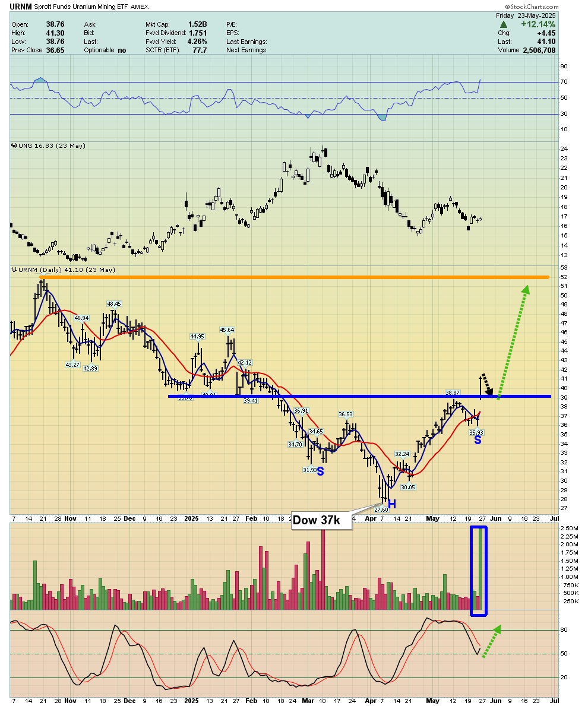The height and width of the screenshot is (706, 588).
Task: Click the URNM ticker symbol title
Action: [21, 7]
